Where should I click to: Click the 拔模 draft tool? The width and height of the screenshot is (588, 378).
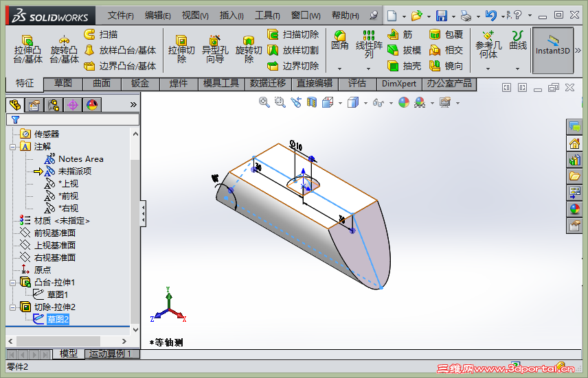(404, 50)
